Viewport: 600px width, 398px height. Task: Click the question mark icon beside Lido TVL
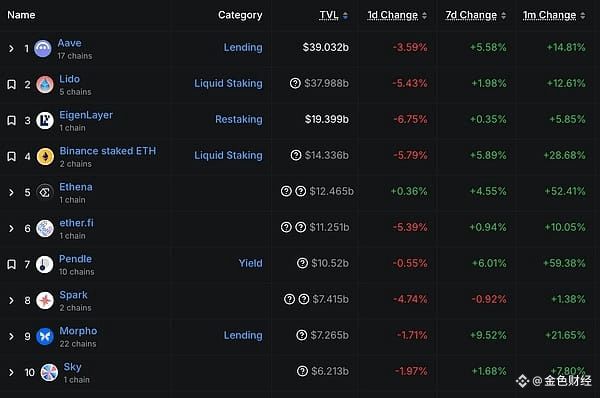point(295,83)
